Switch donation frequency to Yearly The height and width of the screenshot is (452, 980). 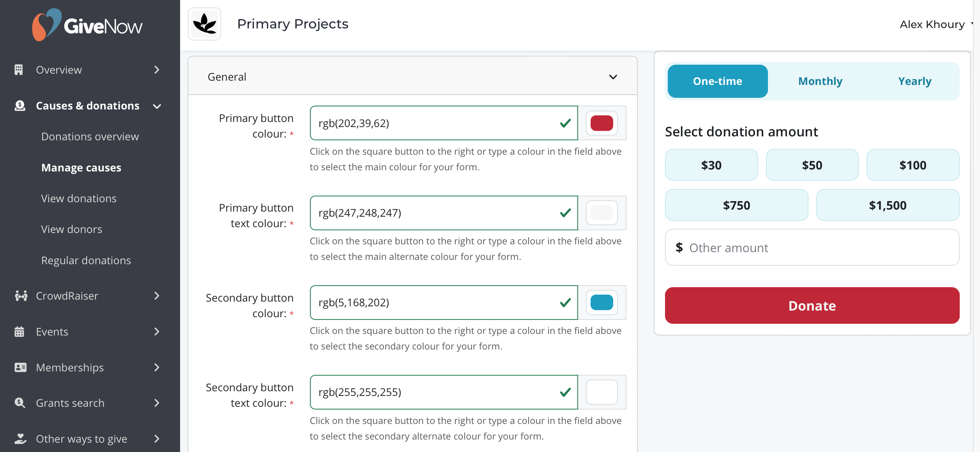coord(915,81)
